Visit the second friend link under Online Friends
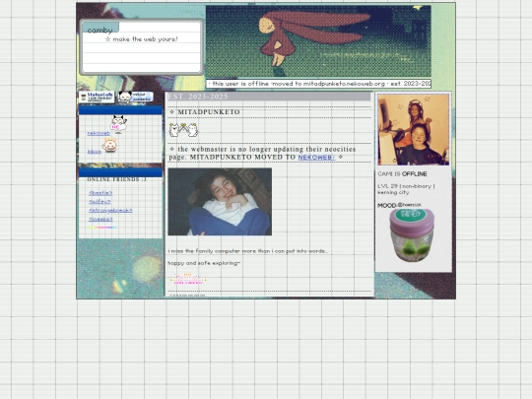The height and width of the screenshot is (399, 532). [x=100, y=202]
